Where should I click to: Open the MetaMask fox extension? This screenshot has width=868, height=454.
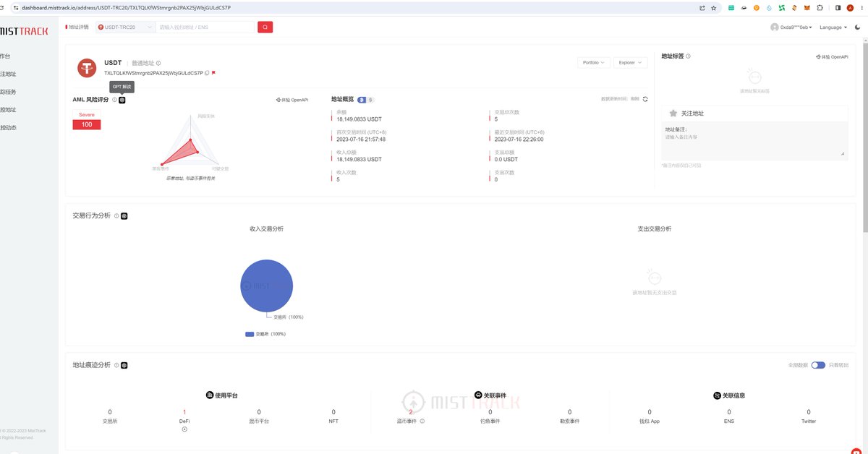click(806, 7)
